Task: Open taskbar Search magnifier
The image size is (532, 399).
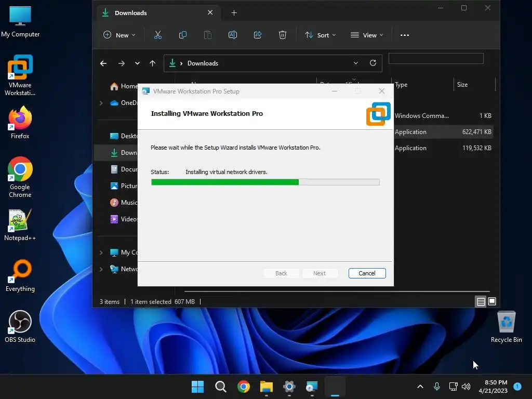Action: (x=220, y=387)
